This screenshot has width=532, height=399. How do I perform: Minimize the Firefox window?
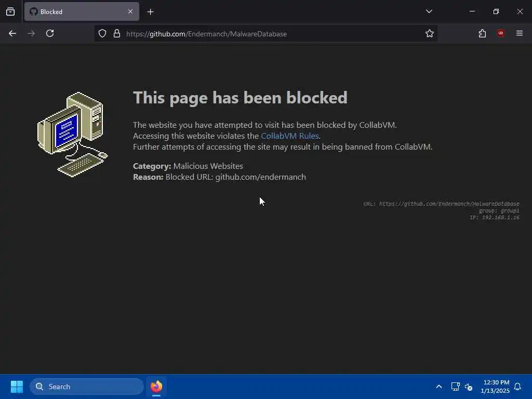click(x=472, y=11)
